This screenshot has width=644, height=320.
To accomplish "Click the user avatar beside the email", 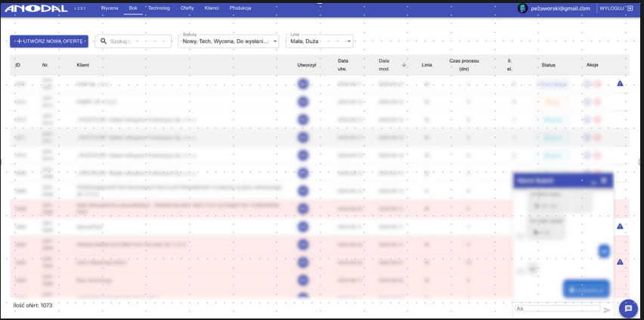I will 522,8.
